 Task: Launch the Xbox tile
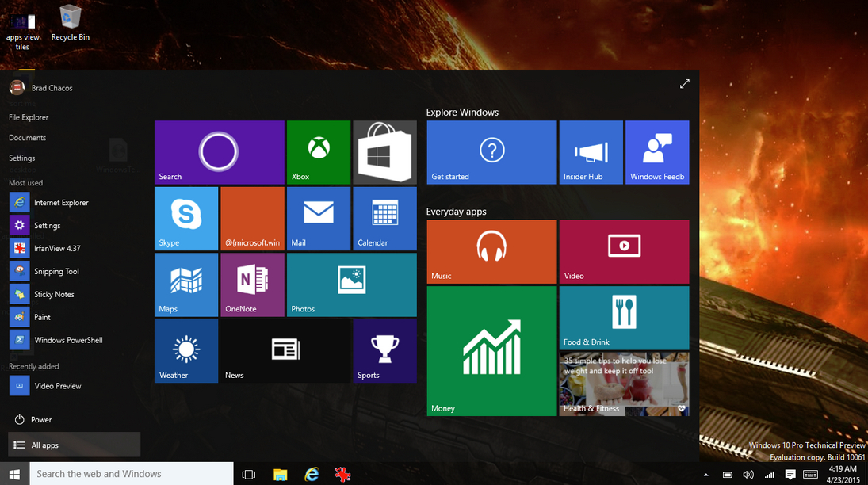(319, 152)
